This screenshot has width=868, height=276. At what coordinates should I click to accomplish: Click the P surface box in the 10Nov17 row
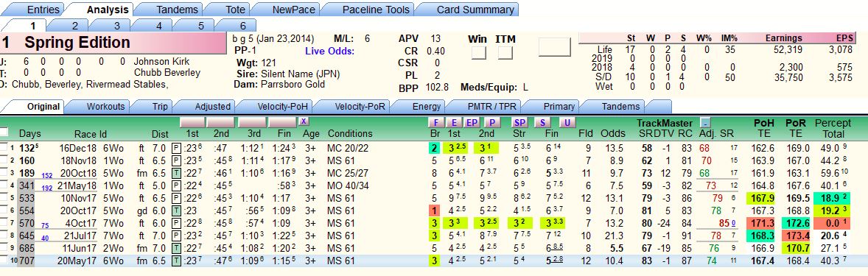[176, 198]
